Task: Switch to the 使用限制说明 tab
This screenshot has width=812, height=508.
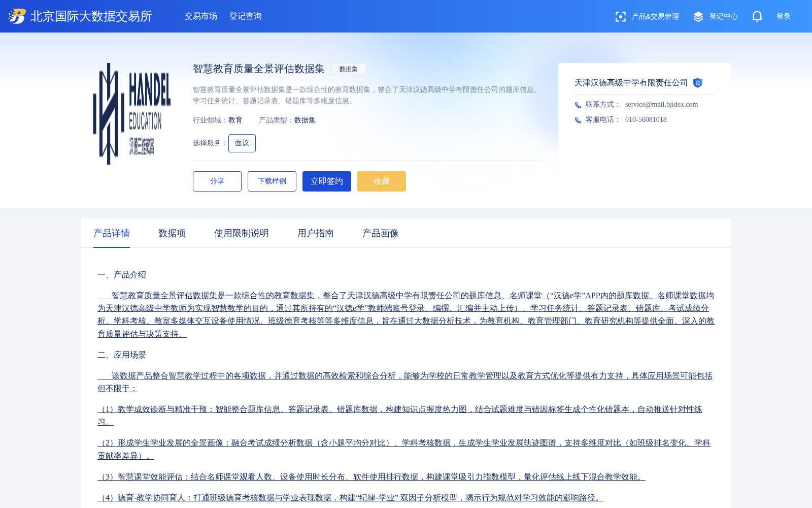Action: click(x=242, y=233)
